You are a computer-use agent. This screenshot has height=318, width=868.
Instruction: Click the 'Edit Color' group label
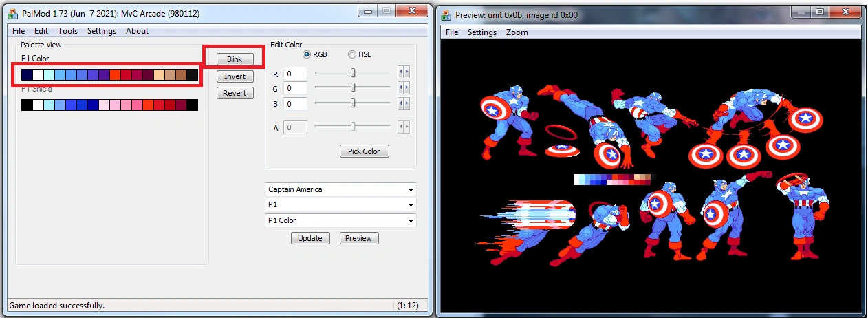coord(286,45)
